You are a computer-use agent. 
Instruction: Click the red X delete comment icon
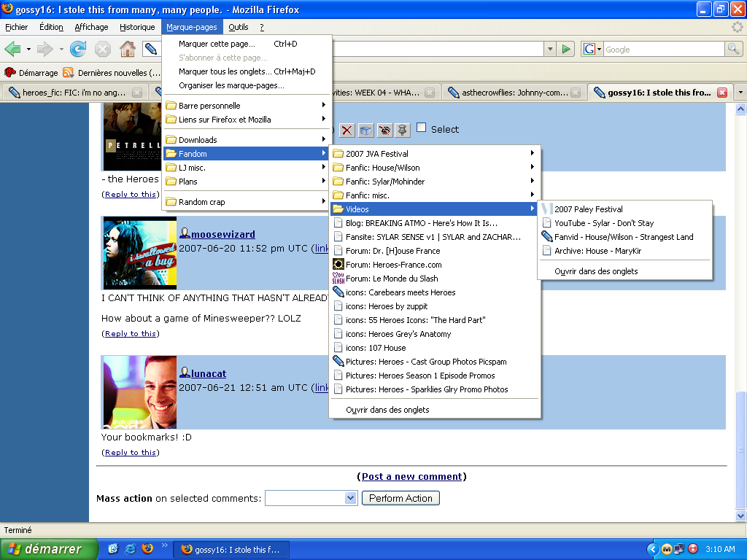coord(347,131)
